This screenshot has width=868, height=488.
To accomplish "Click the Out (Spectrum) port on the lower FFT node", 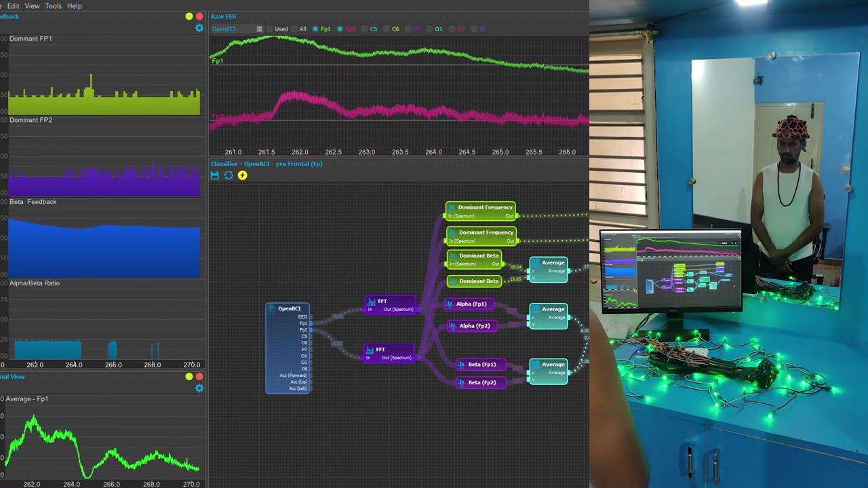I will coord(415,358).
